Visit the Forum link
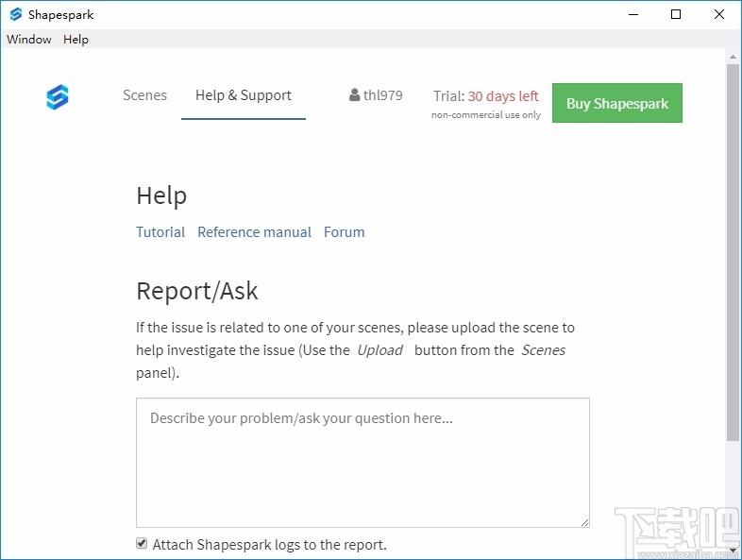 click(344, 232)
